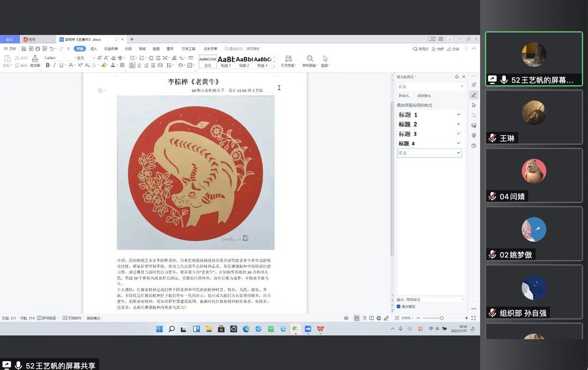
Task: Click the 清除格式 button
Action: (x=424, y=96)
